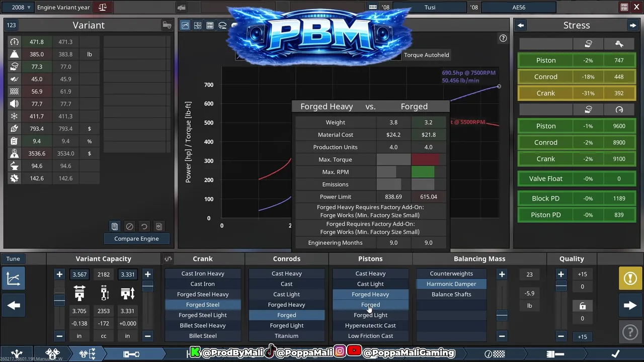This screenshot has width=644, height=362.
Task: Open the piston conrod bottom tab
Action: (131, 354)
